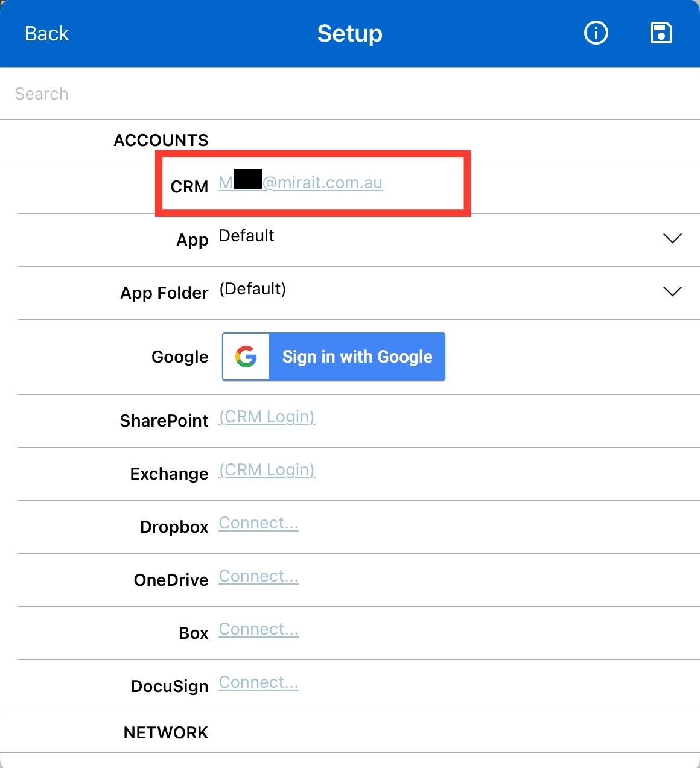
Task: Click the Dropbox row label
Action: [174, 527]
